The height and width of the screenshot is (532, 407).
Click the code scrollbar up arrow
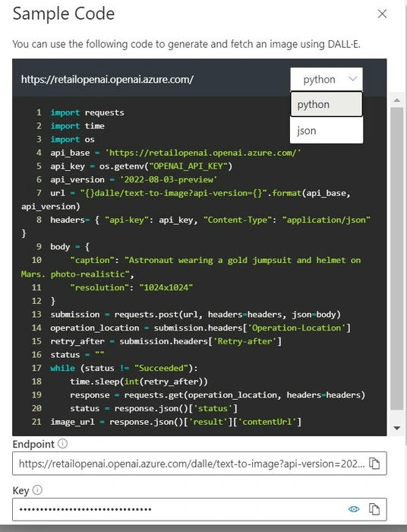click(x=397, y=100)
